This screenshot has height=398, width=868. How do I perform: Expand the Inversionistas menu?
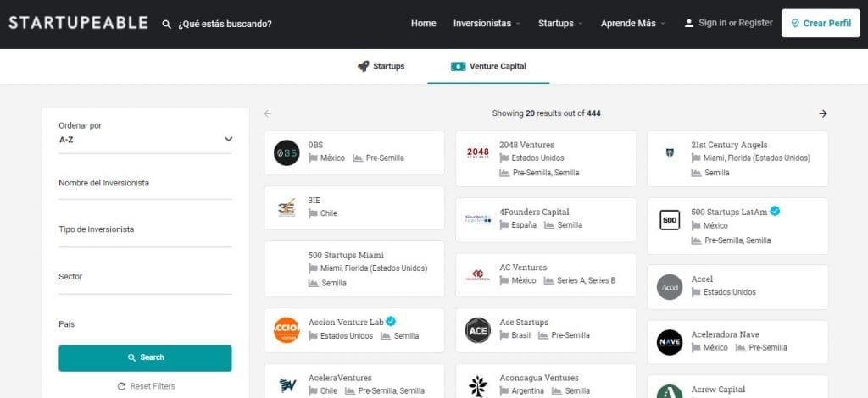pyautogui.click(x=487, y=23)
